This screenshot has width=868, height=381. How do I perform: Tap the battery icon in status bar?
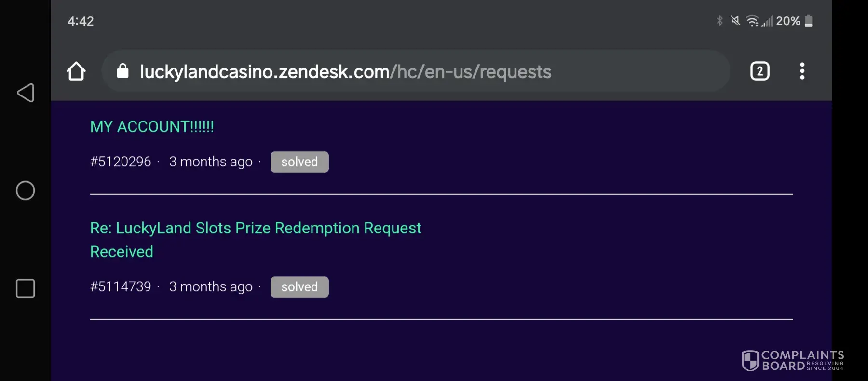[809, 21]
